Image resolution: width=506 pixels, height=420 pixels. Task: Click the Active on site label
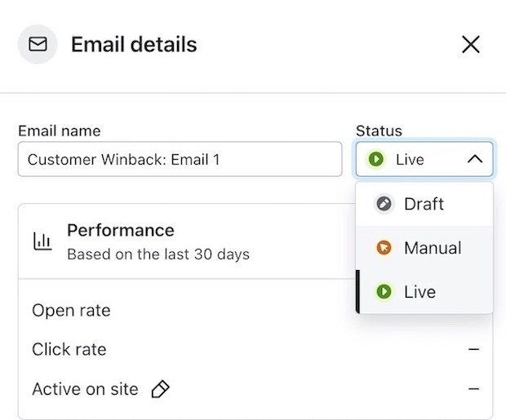(85, 390)
